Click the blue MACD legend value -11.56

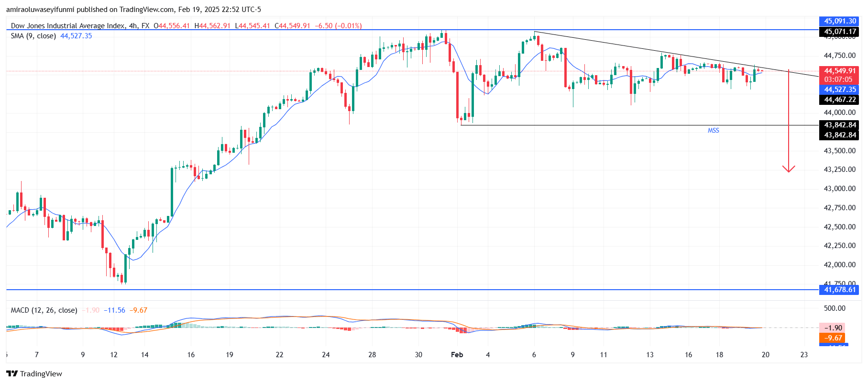(115, 310)
